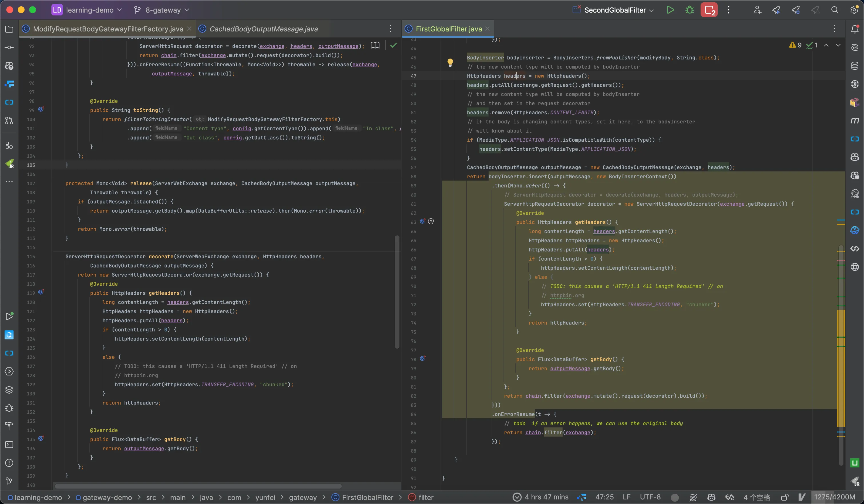864x504 pixels.
Task: Open the Terminal tool window
Action: coord(9,445)
